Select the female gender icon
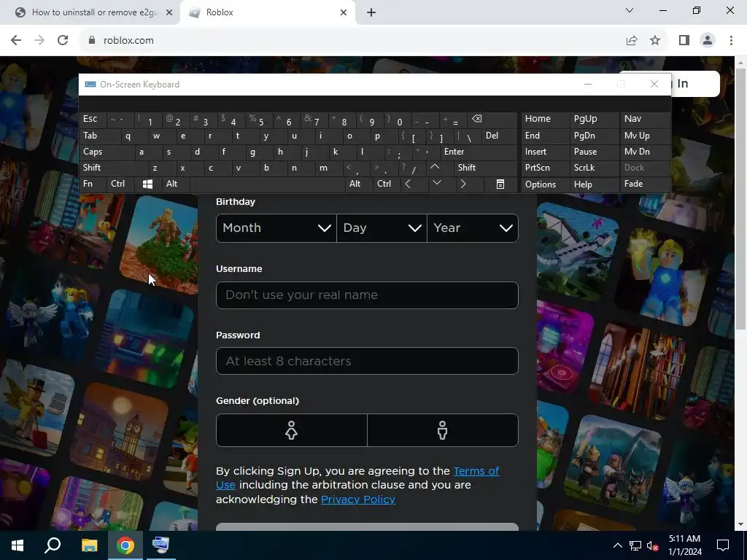 [x=292, y=430]
